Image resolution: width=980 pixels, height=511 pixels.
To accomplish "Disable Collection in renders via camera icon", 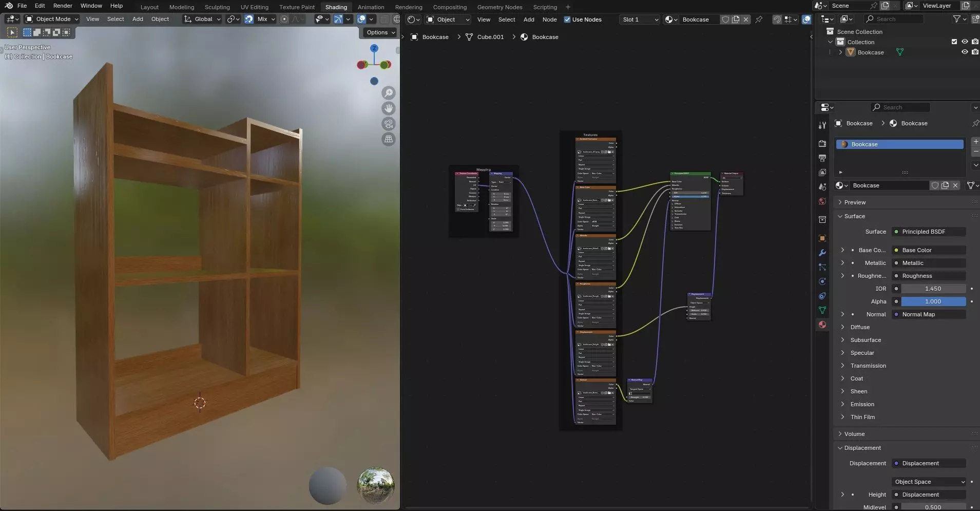I will (975, 42).
